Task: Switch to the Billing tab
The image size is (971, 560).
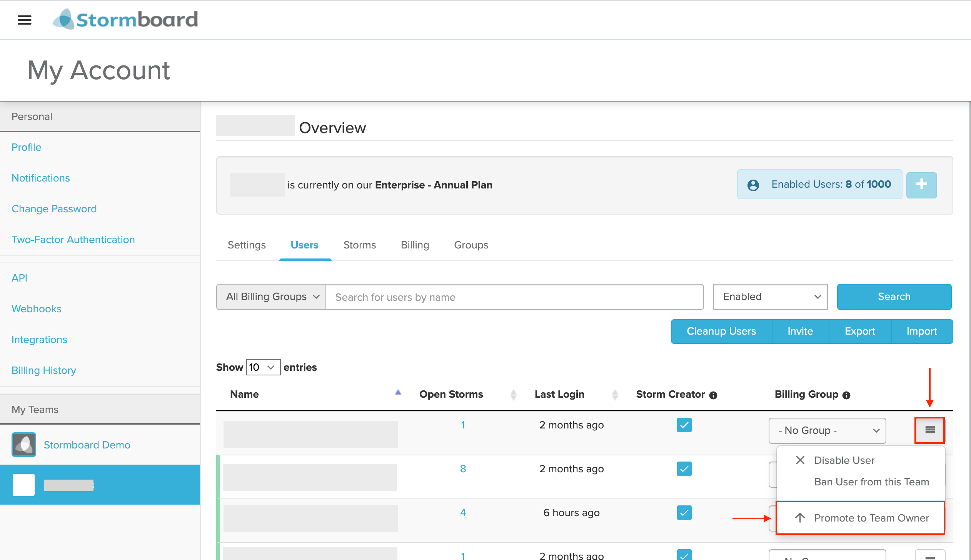Action: (x=414, y=245)
